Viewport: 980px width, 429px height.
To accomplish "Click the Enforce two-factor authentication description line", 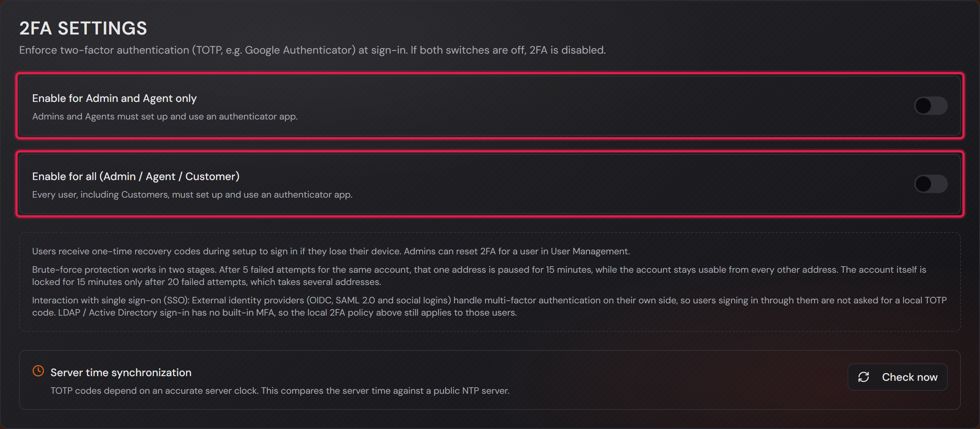I will 312,50.
